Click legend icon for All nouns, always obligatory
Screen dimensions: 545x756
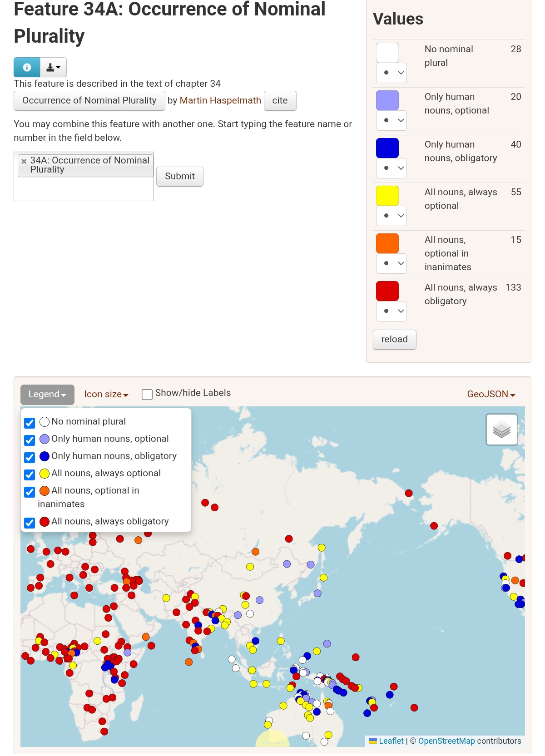tap(45, 522)
